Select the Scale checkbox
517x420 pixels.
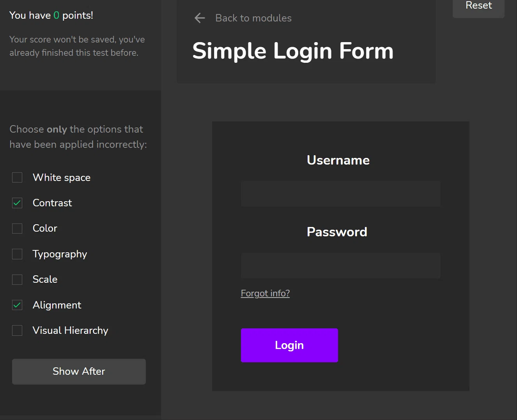click(x=17, y=280)
